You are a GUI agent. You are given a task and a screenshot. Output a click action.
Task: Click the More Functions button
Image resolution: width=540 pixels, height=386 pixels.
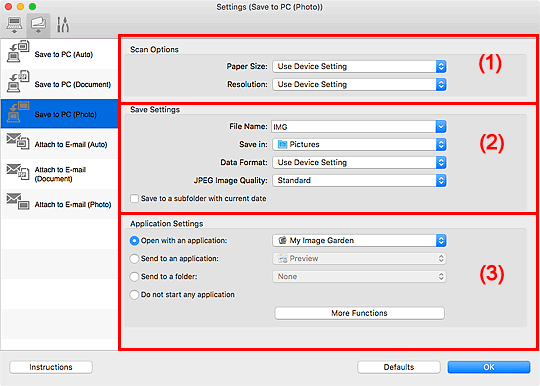(359, 313)
